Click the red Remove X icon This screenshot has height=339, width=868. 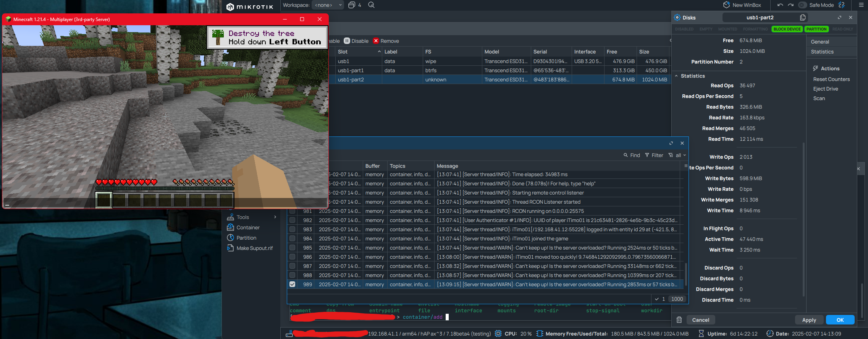(376, 41)
